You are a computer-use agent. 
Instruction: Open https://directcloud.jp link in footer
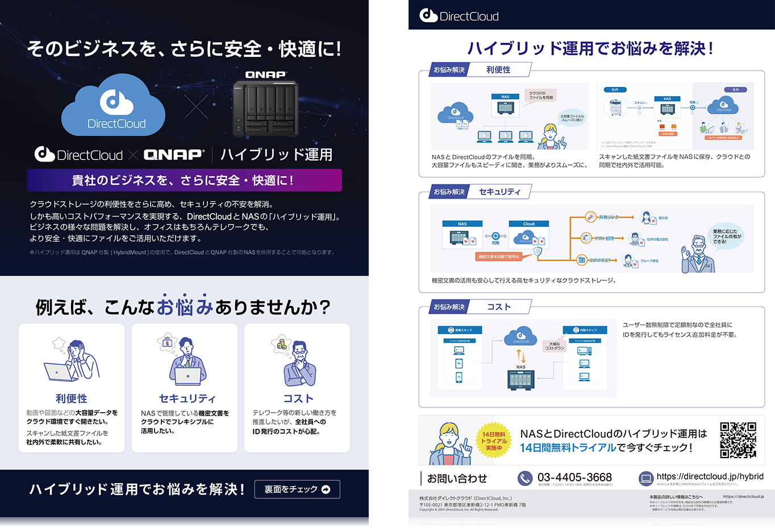pyautogui.click(x=743, y=496)
